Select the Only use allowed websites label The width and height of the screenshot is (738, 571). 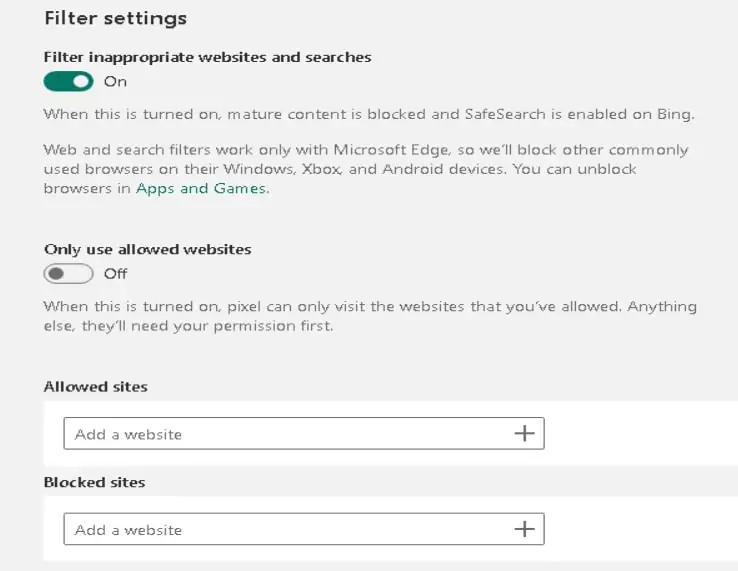(148, 249)
